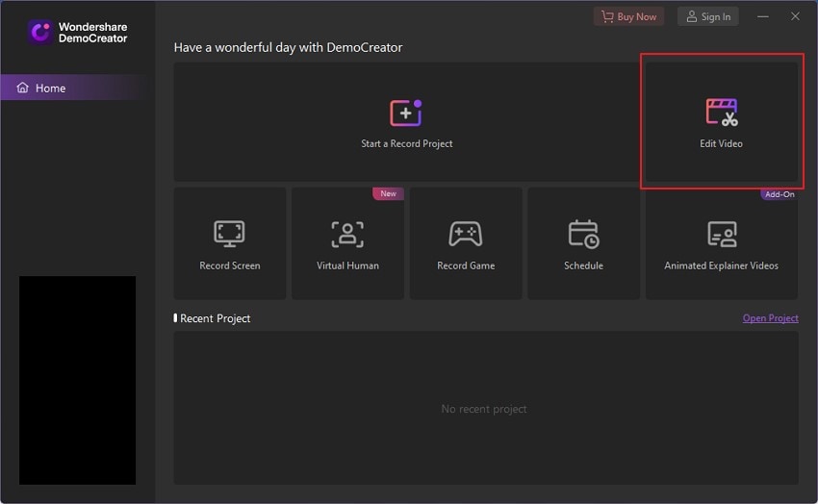Screen dimensions: 818x504
Task: Close the DemoCreator window
Action: click(x=795, y=16)
